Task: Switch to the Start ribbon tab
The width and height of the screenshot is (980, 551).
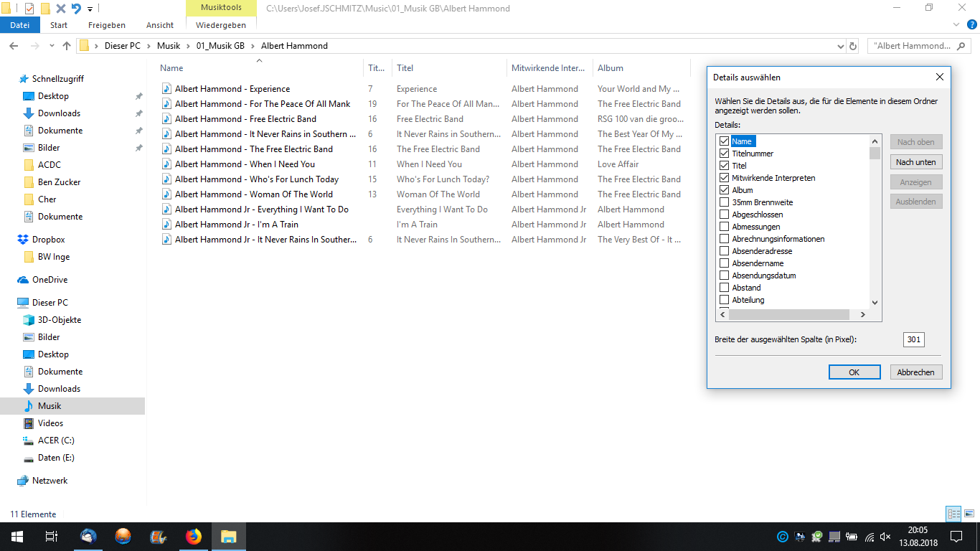Action: point(59,25)
